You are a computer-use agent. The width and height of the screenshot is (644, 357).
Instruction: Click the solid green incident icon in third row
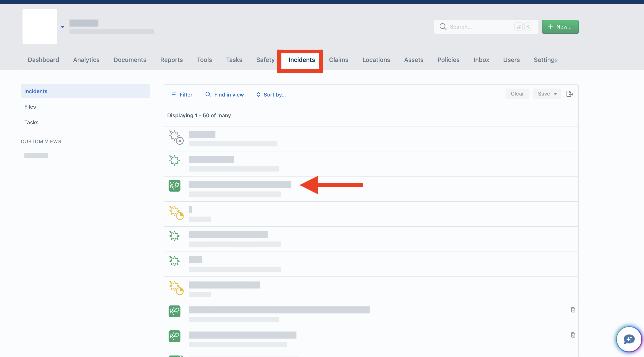(175, 186)
